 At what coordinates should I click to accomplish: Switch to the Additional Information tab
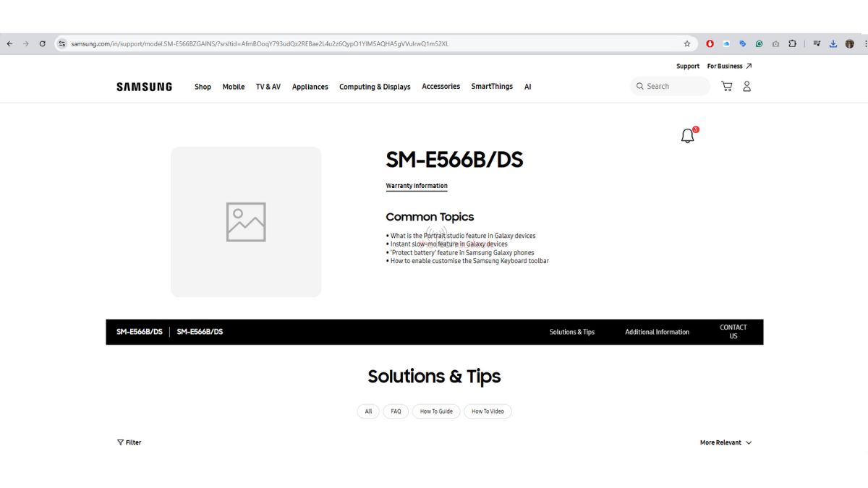click(x=657, y=332)
